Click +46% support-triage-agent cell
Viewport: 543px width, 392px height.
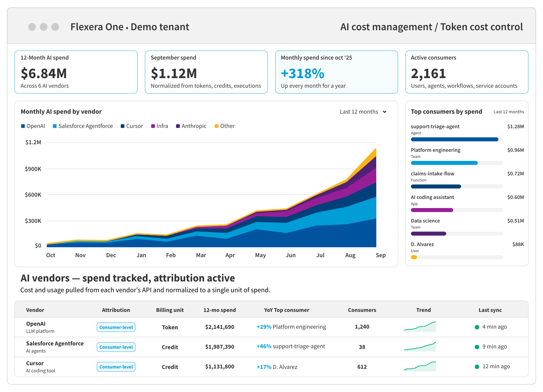(291, 346)
